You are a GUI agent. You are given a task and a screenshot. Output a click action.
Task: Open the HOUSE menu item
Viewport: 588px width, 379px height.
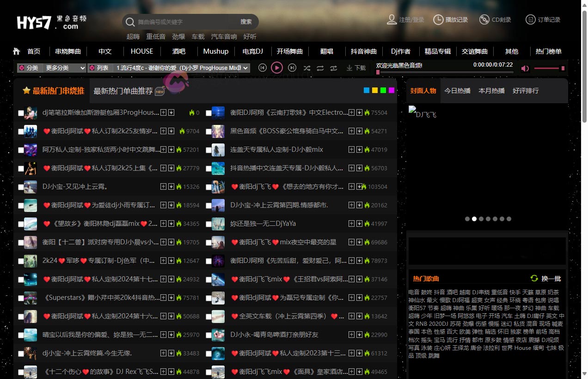click(141, 51)
